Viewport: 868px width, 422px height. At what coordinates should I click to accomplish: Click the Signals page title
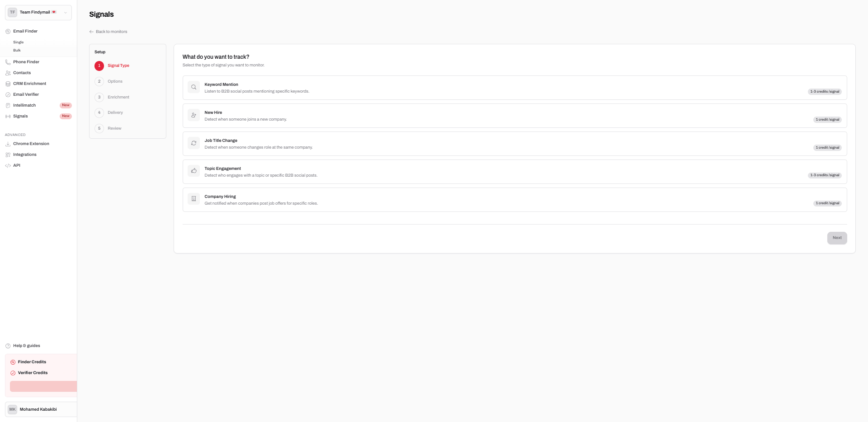[x=101, y=14]
